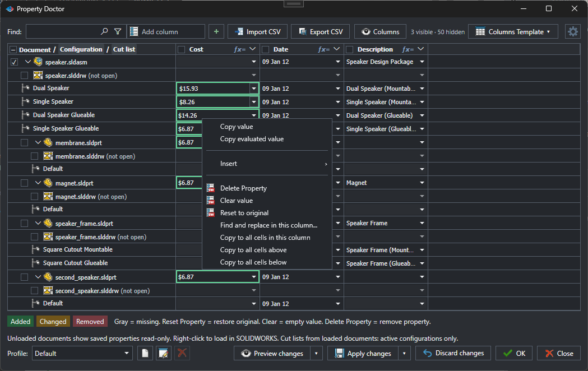This screenshot has height=371, width=588.
Task: Open Preview changes split arrow
Action: coord(316,353)
